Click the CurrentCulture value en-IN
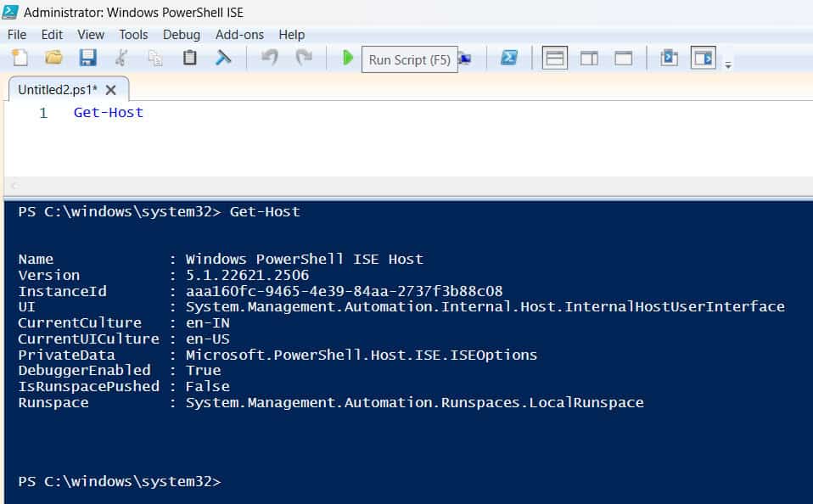This screenshot has height=504, width=813. click(x=207, y=322)
